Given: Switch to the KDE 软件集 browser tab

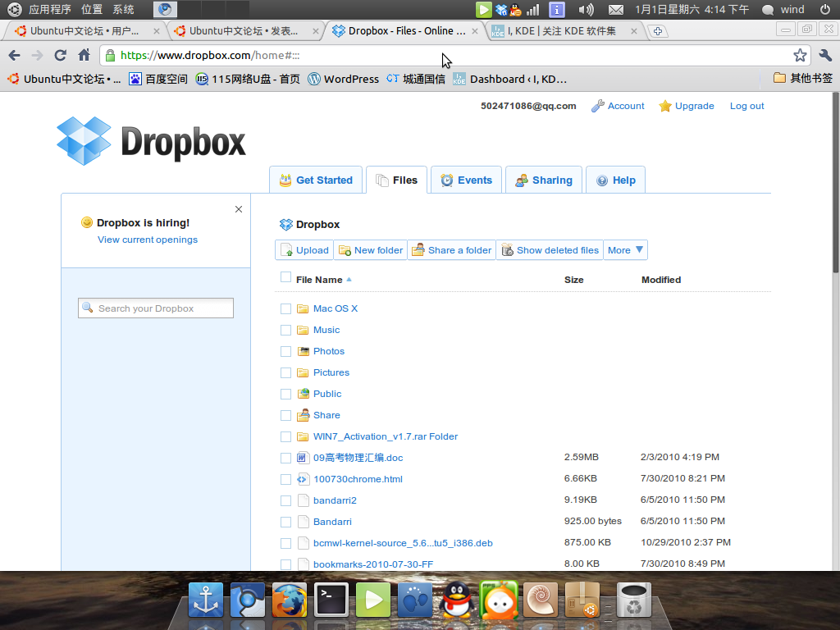Looking at the screenshot, I should pyautogui.click(x=564, y=31).
